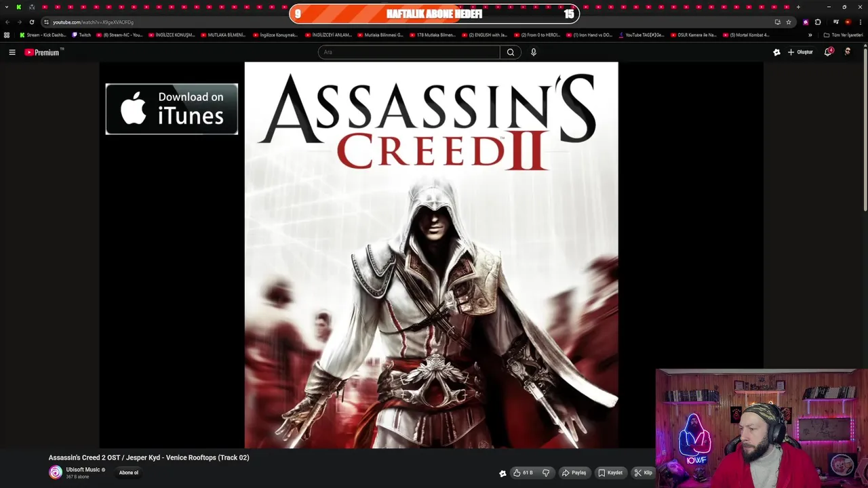This screenshot has width=868, height=488.
Task: Go back with browser back arrow
Action: click(7, 22)
